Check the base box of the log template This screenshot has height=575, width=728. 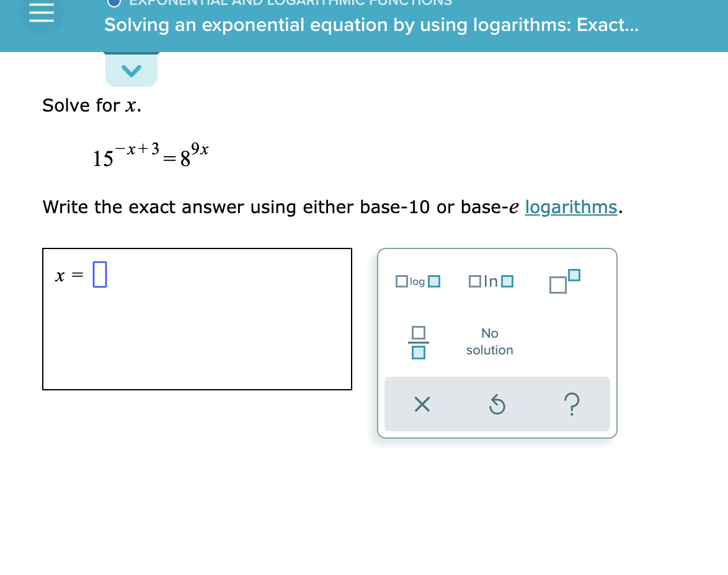[402, 281]
